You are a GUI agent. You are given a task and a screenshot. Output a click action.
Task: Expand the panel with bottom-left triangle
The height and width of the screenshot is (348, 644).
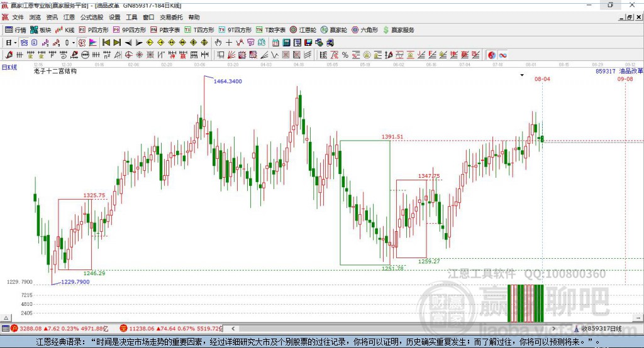pyautogui.click(x=6, y=318)
